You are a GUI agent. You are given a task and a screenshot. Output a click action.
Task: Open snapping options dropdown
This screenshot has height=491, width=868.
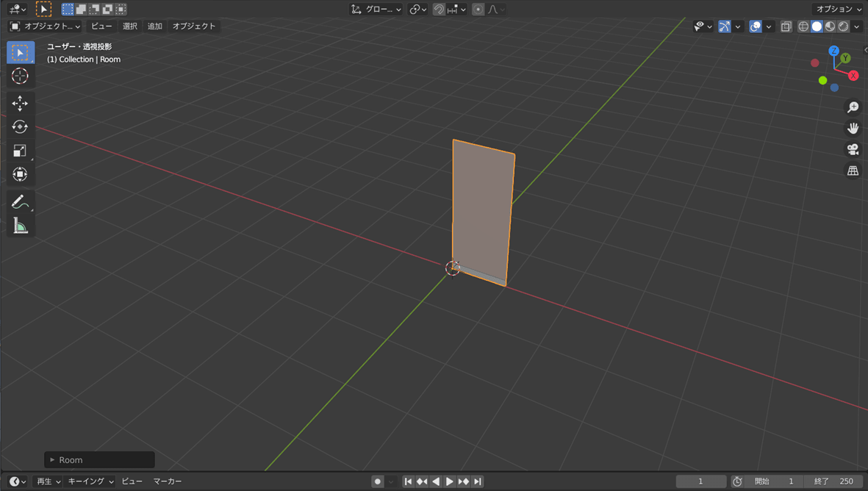click(457, 10)
